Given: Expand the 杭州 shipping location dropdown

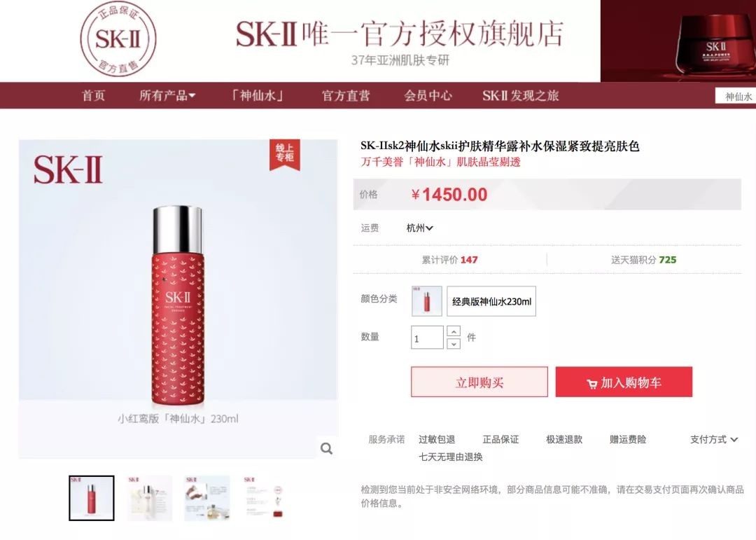Looking at the screenshot, I should pyautogui.click(x=419, y=228).
